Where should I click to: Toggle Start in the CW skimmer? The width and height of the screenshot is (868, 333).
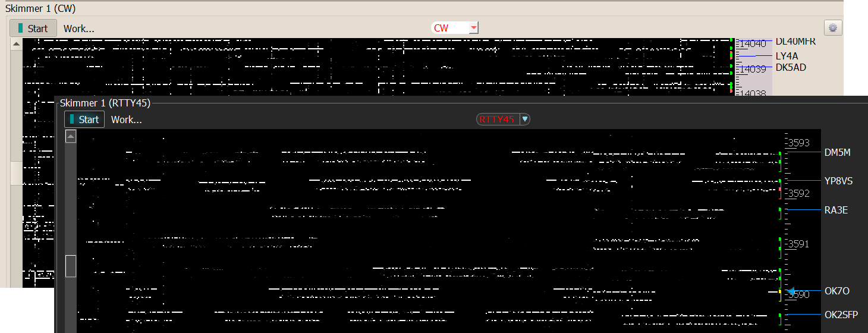tap(33, 28)
